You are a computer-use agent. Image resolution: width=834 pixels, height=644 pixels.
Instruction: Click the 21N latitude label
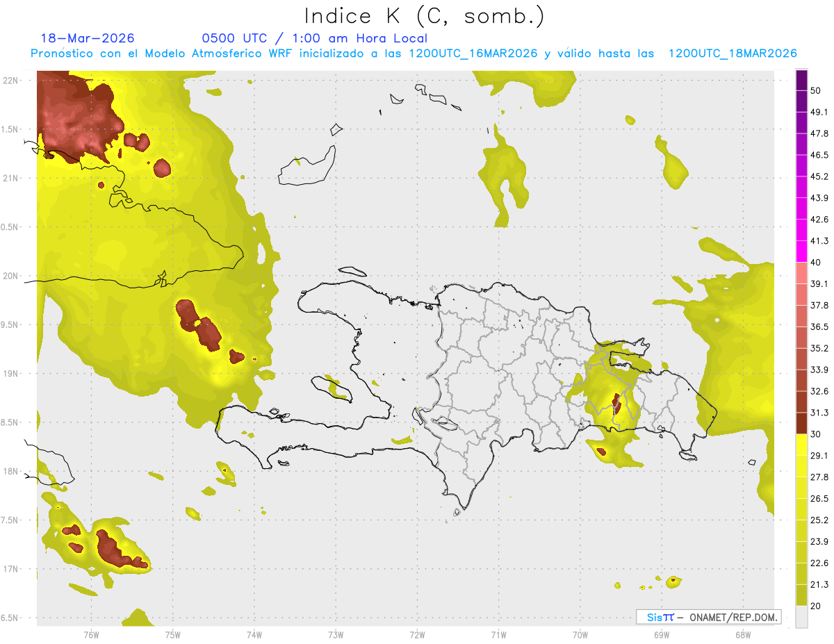pos(10,178)
